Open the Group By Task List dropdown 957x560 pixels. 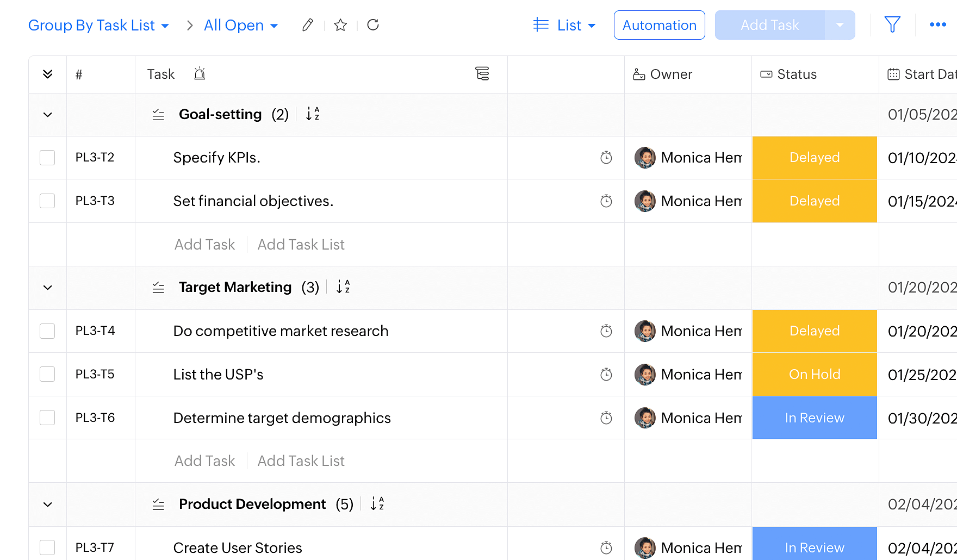pos(98,26)
